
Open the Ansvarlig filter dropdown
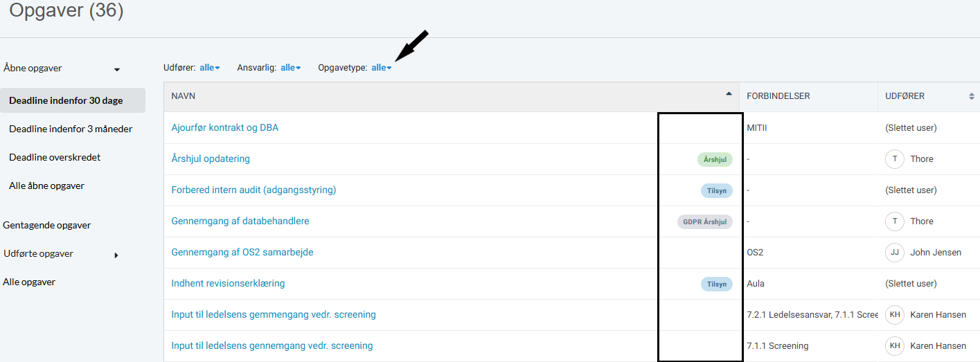[290, 68]
